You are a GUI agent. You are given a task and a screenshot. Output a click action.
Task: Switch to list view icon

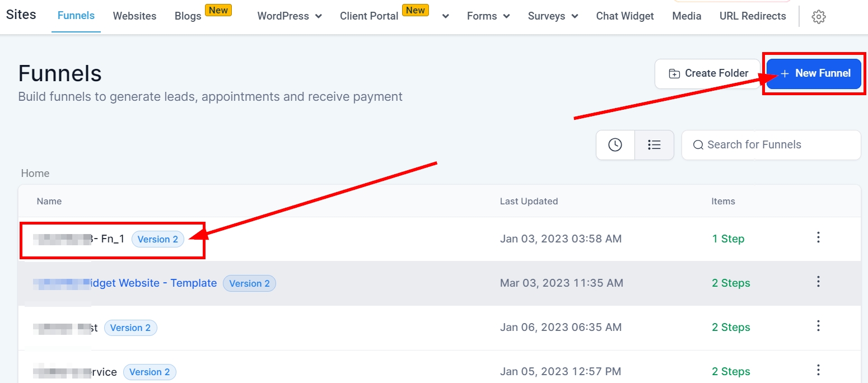654,145
